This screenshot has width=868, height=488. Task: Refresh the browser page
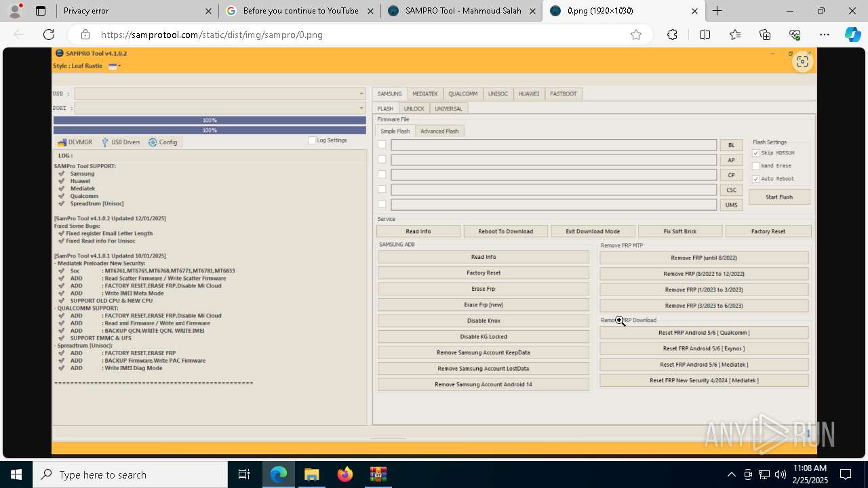tap(49, 35)
